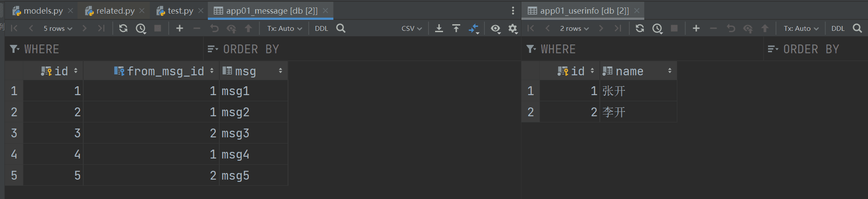Open the 5 rows page size dropdown

tap(58, 28)
